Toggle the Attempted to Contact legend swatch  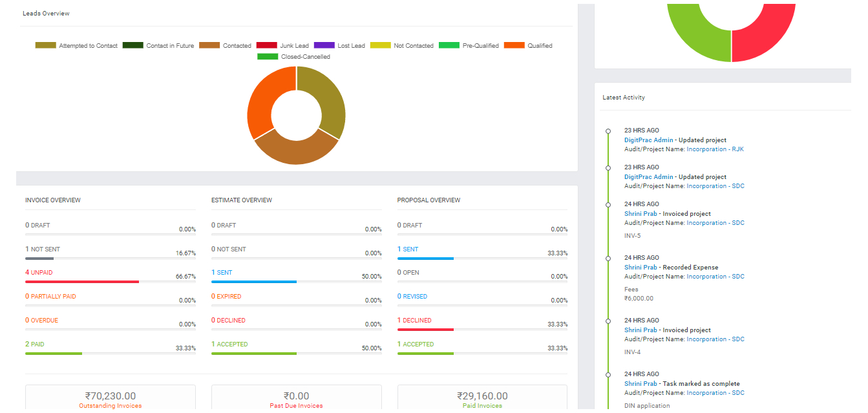click(x=46, y=46)
